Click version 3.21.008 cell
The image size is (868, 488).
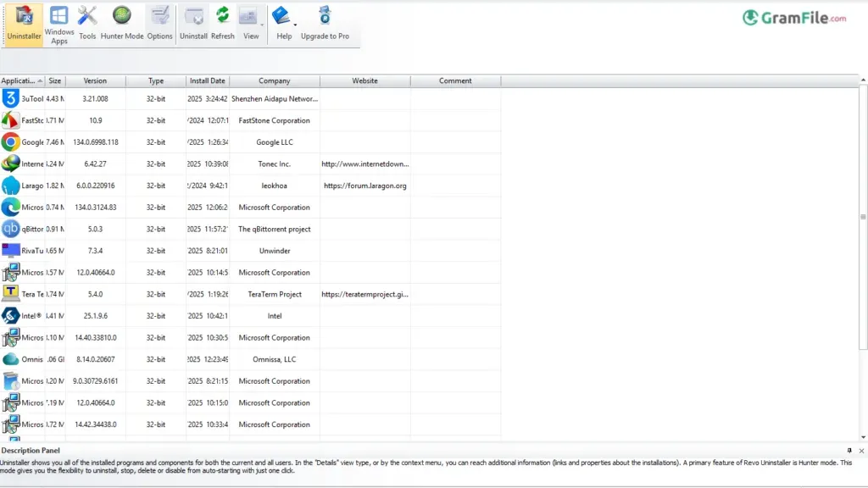pos(96,98)
